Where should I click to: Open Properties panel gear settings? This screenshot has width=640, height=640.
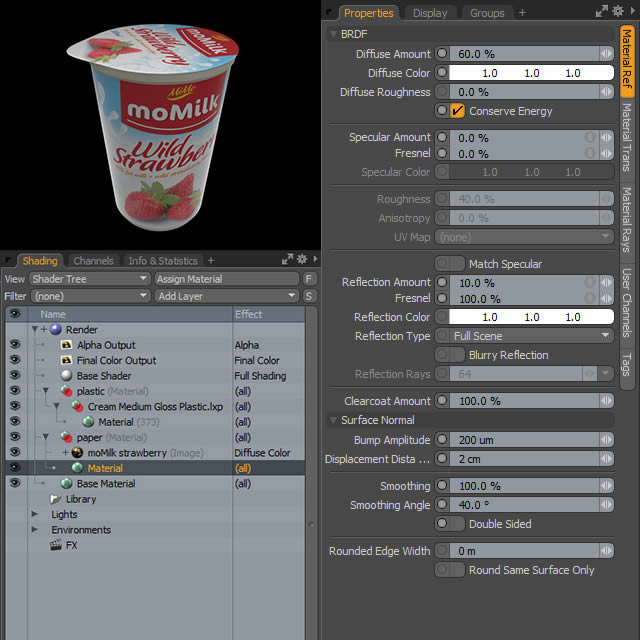(618, 11)
